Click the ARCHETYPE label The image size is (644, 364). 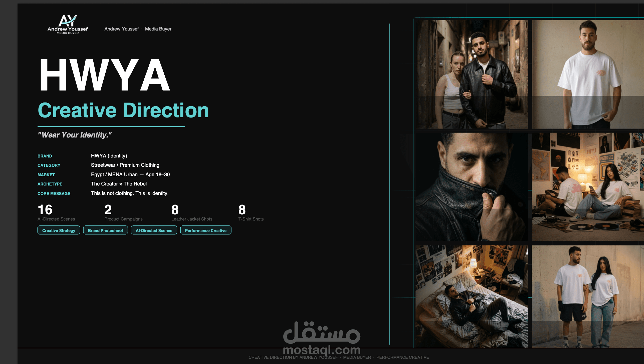pos(50,184)
